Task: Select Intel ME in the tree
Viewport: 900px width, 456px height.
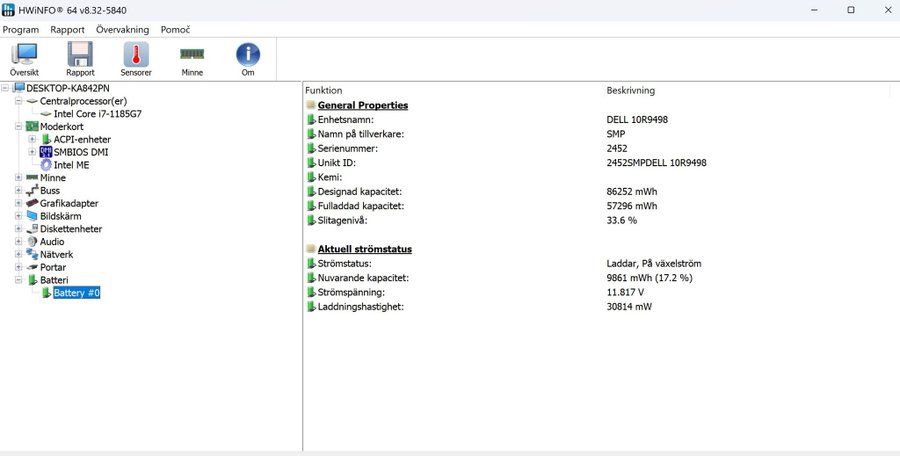Action: 71,165
